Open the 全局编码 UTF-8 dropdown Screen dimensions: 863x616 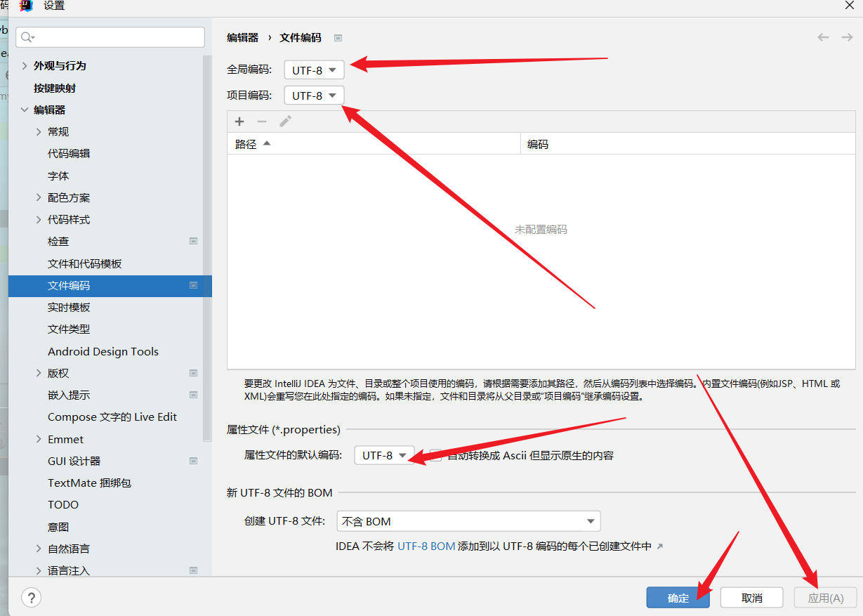313,70
